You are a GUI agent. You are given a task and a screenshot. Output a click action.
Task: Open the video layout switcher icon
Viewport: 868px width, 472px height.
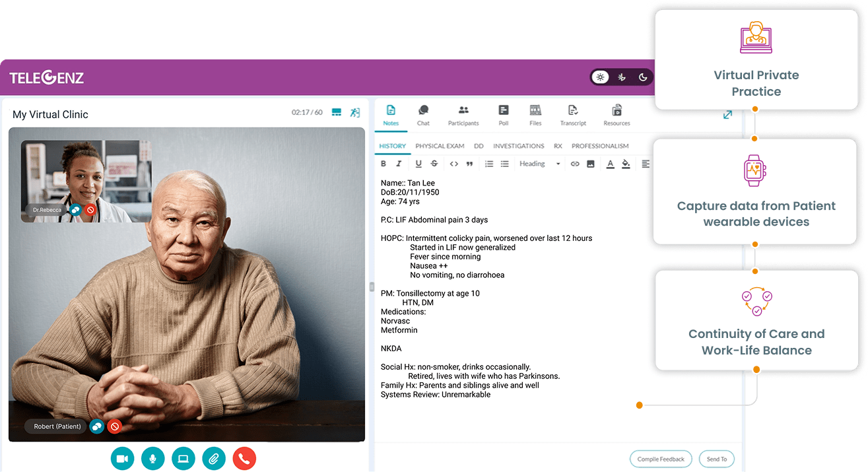click(x=337, y=113)
